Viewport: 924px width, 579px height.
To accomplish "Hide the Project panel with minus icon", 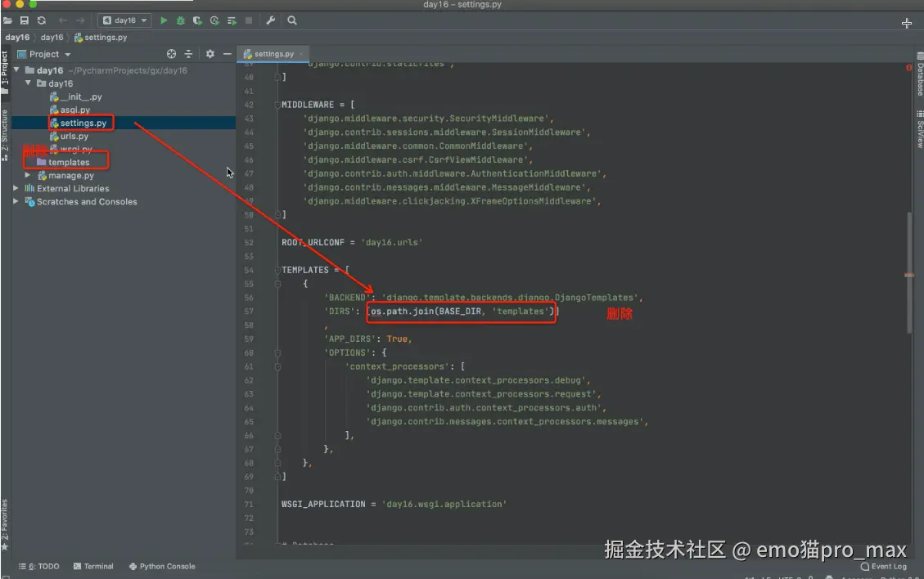I will [227, 54].
